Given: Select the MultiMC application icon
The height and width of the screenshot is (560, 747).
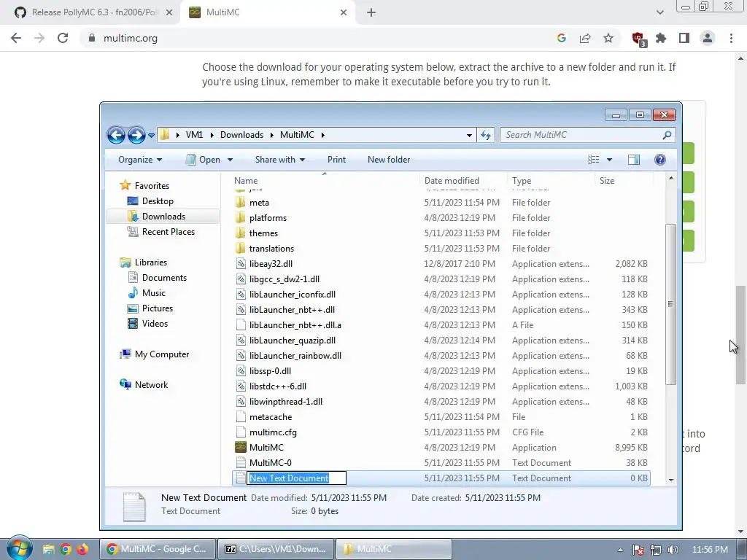Looking at the screenshot, I should coord(241,447).
